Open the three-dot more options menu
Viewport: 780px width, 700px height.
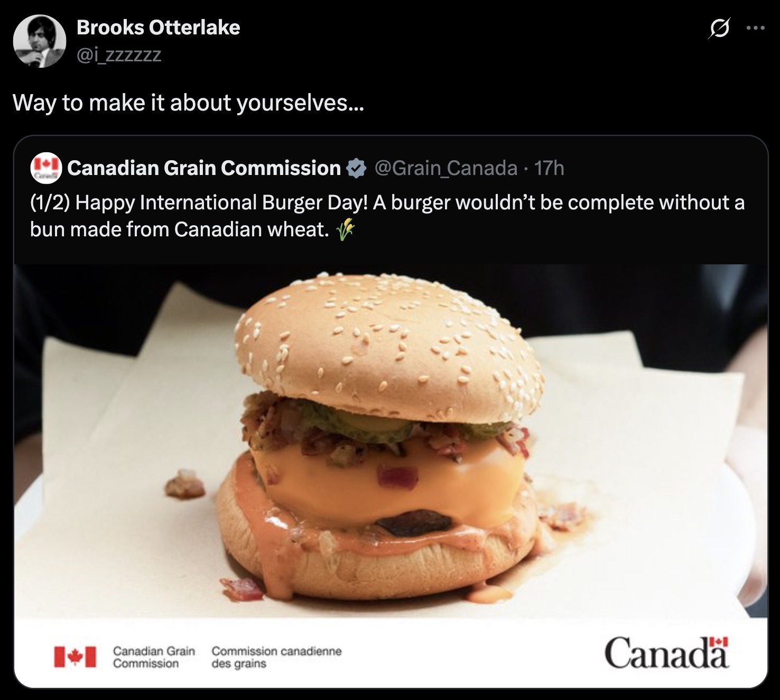pos(756,29)
